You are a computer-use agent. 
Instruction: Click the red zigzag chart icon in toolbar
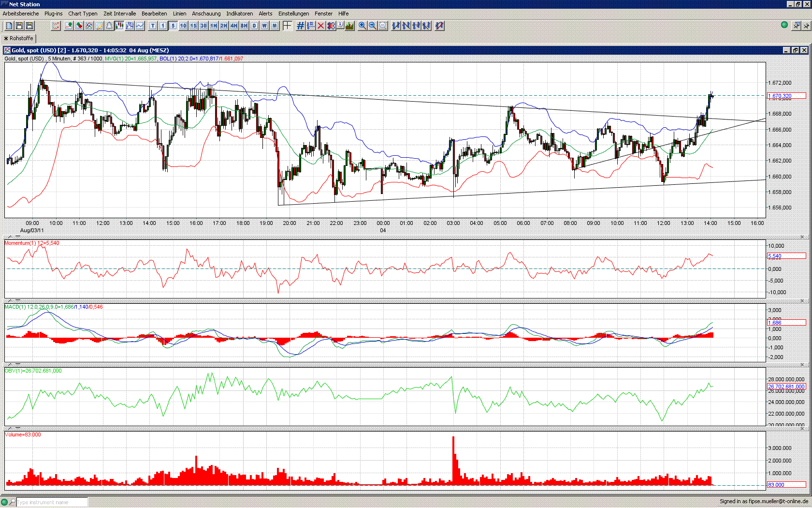tap(56, 26)
